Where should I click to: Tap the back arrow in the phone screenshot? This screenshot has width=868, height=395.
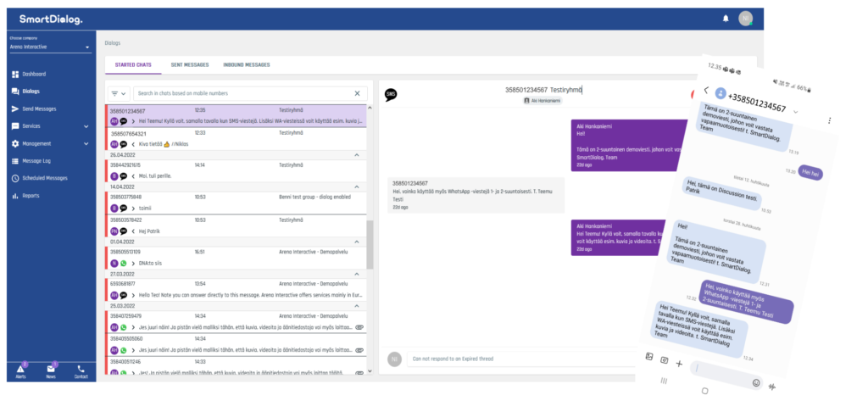pos(706,90)
